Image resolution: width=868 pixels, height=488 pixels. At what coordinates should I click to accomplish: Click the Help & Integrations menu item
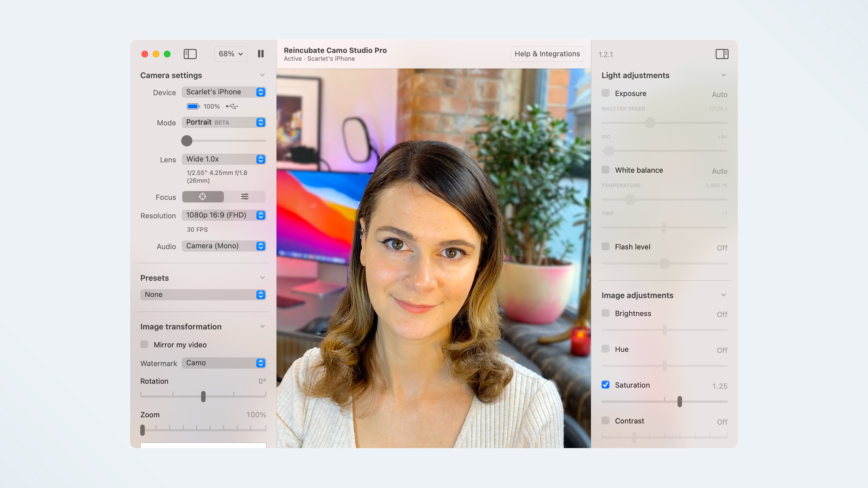[547, 54]
